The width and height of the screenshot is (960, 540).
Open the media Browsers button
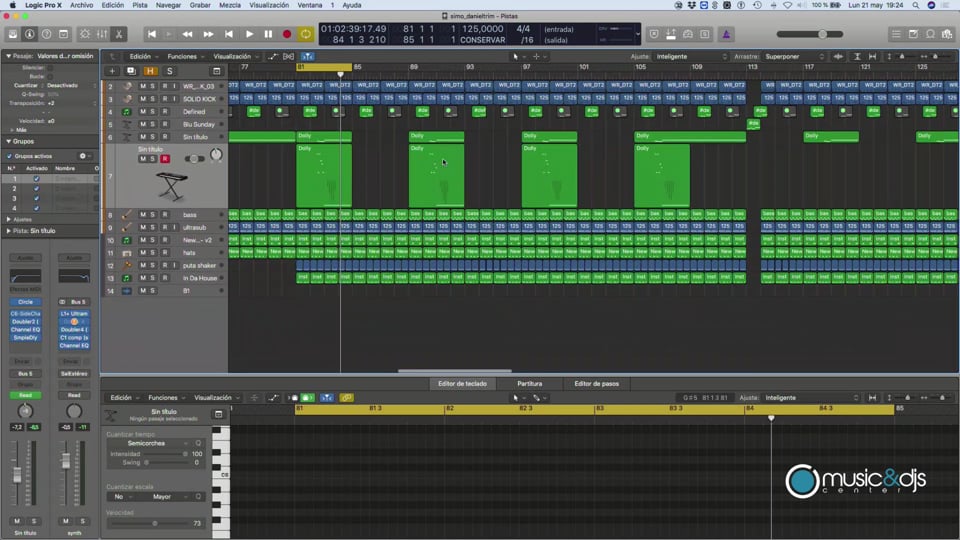point(947,34)
